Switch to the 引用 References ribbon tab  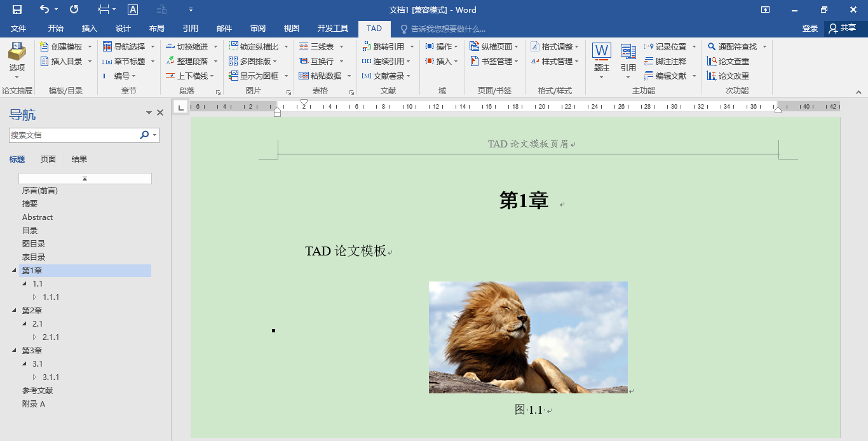(190, 29)
